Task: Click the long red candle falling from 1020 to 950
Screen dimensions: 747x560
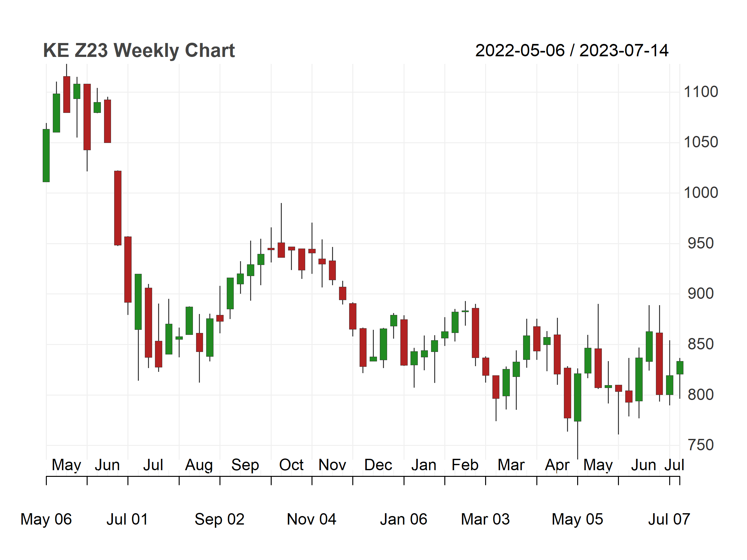Action: point(118,208)
